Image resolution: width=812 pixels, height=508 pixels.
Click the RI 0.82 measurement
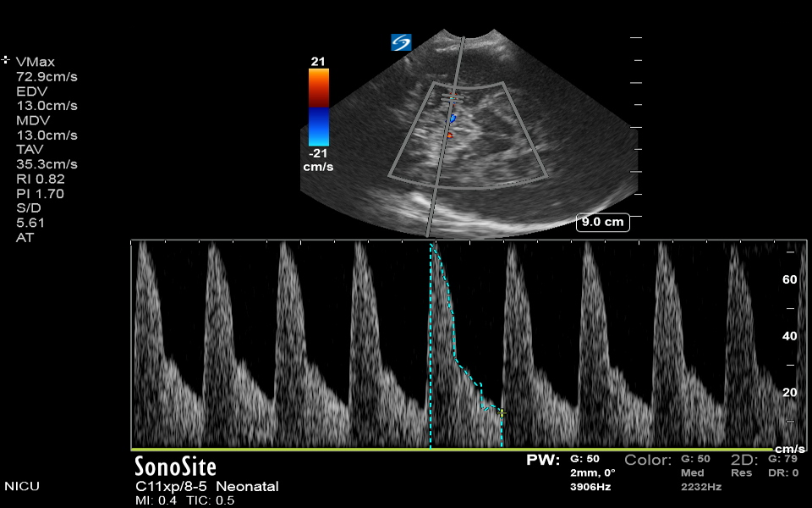tap(41, 179)
